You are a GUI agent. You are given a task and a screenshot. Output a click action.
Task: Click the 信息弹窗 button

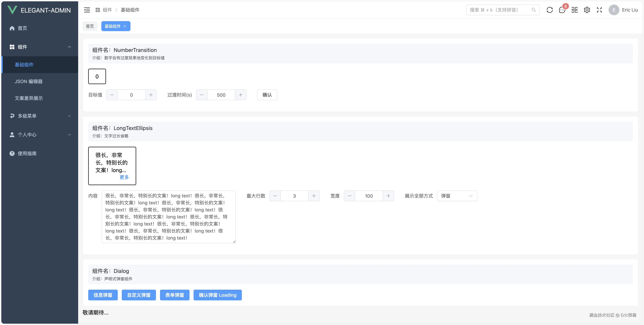(x=103, y=295)
